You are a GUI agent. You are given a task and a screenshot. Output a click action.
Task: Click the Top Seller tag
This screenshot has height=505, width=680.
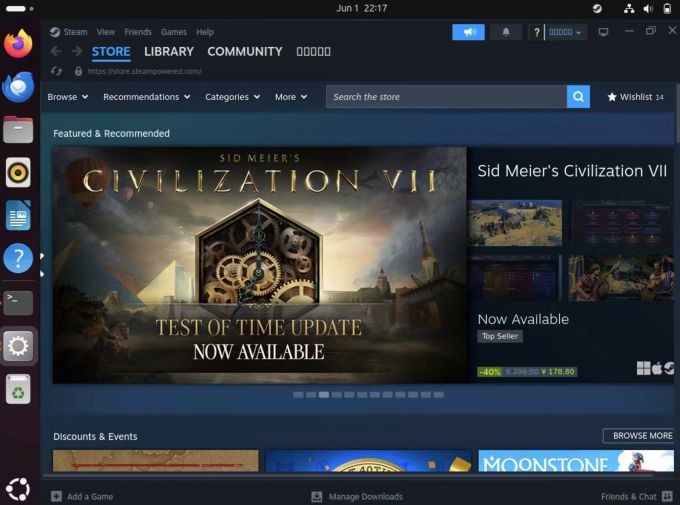(x=500, y=336)
